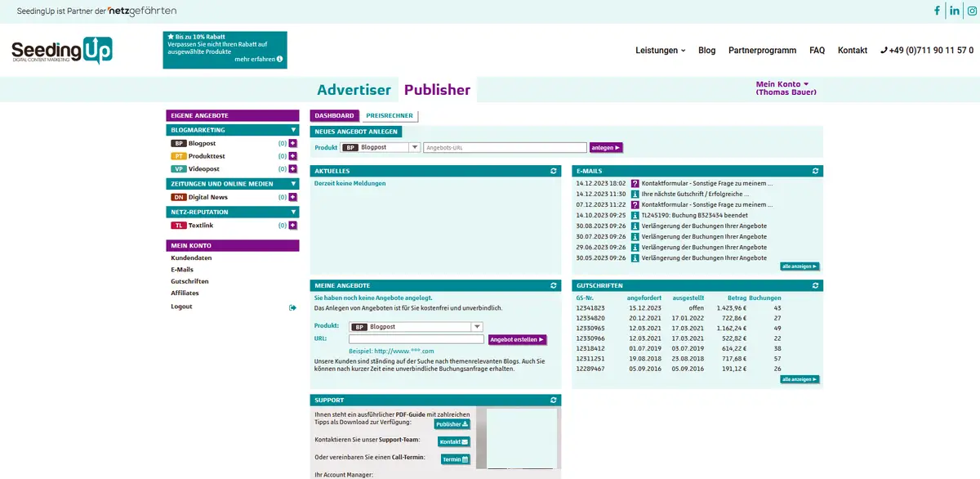Screen dimensions: 980x479
Task: Click the Logout arrow icon
Action: point(292,307)
